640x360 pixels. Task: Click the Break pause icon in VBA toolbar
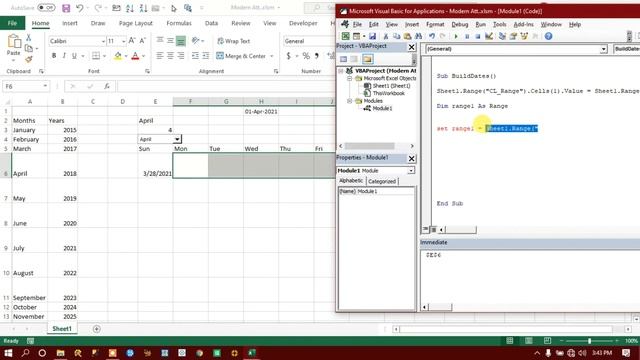pos(467,36)
